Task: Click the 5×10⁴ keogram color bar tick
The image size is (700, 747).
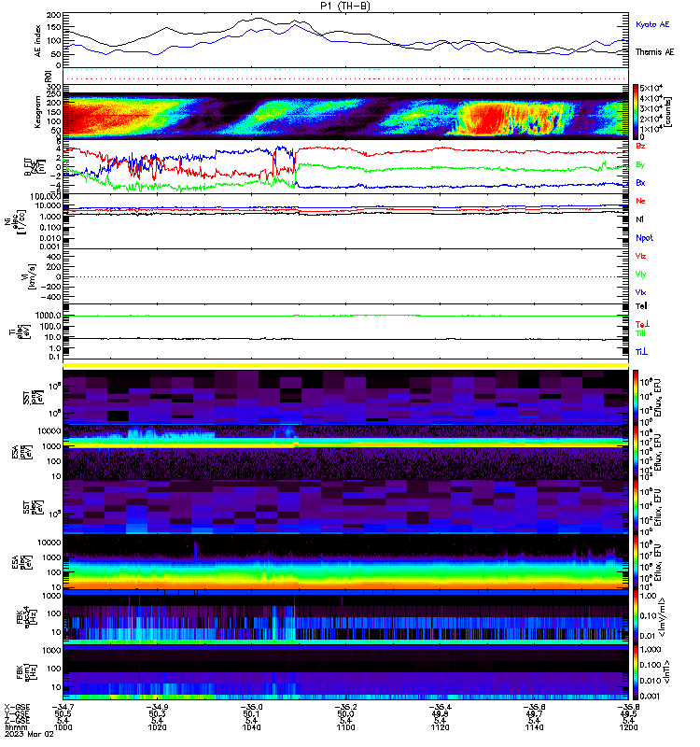Action: [x=651, y=88]
